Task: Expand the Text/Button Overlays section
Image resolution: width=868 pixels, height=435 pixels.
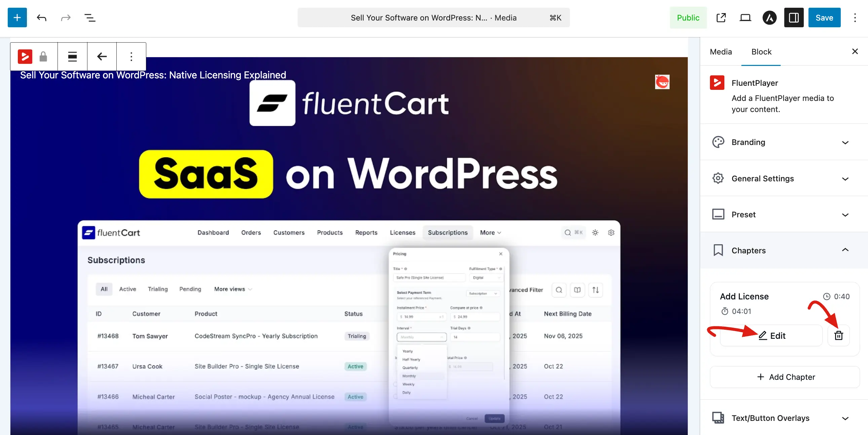Action: 784,418
